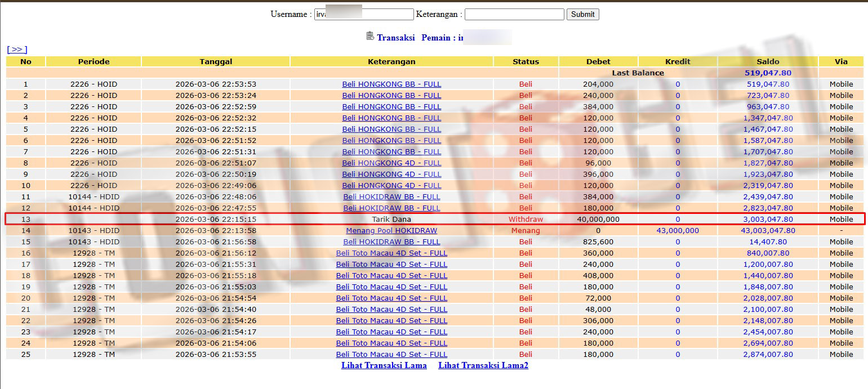Click the Keterangan column header
This screenshot has width=868, height=389.
pos(391,61)
